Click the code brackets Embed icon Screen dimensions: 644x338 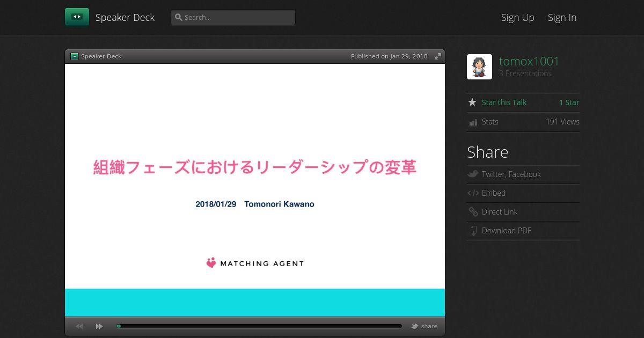(473, 193)
